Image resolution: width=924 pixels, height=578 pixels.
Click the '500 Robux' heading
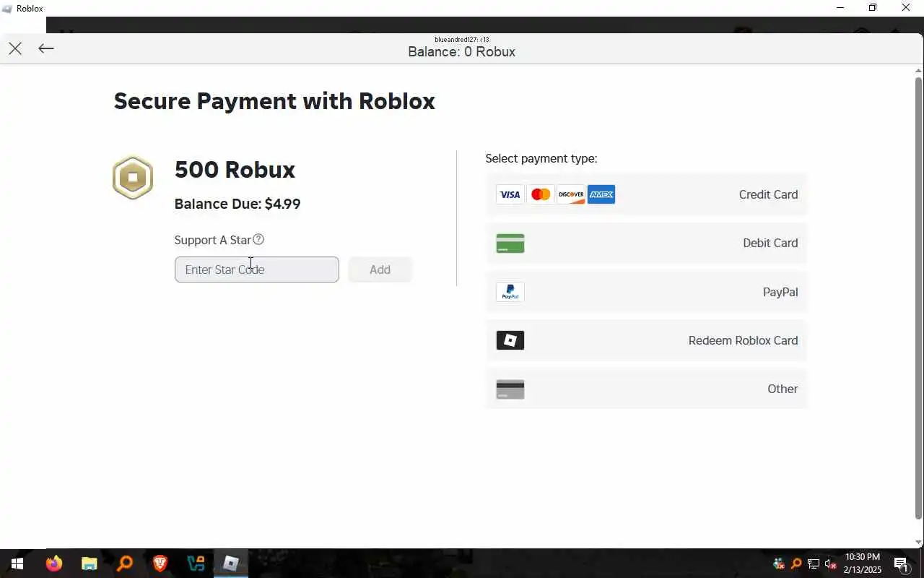point(235,170)
